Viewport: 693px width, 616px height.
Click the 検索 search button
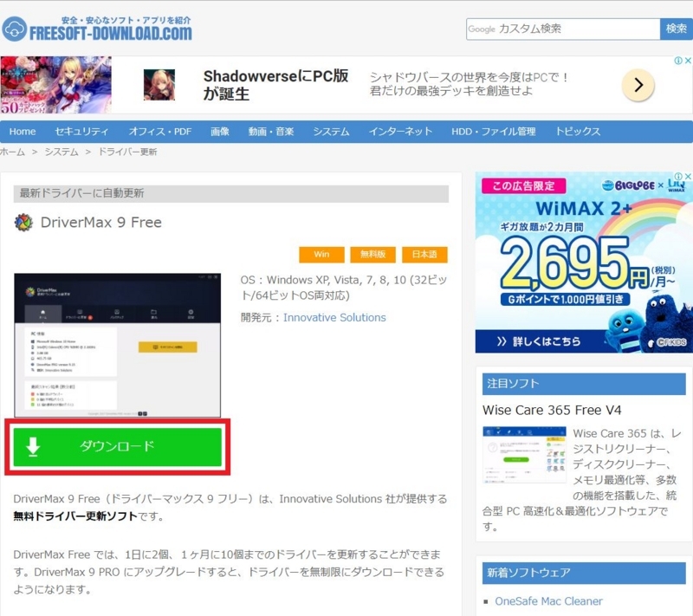(x=677, y=29)
